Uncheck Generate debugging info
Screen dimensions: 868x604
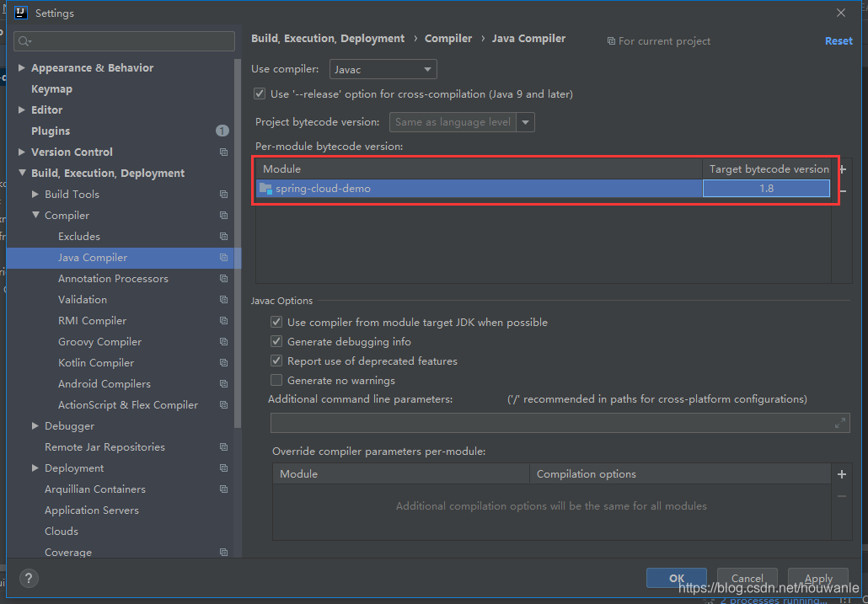coord(276,341)
